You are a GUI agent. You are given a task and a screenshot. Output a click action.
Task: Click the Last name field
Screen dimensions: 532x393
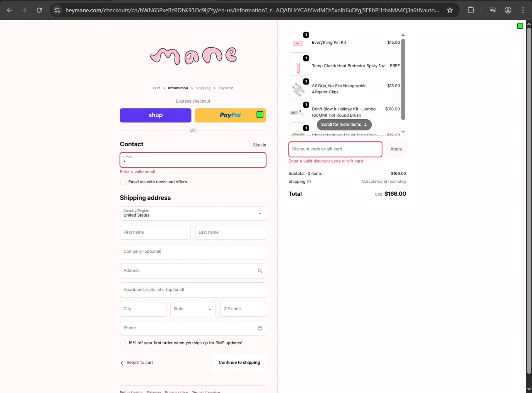tap(231, 233)
